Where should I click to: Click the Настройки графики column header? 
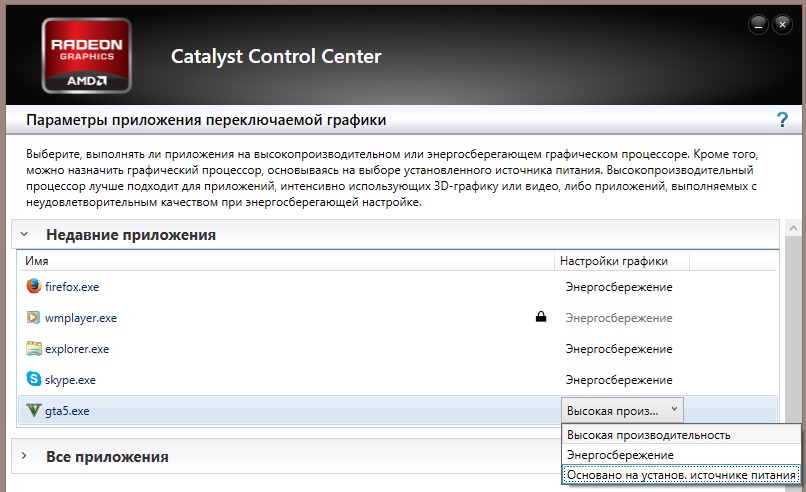tap(613, 261)
